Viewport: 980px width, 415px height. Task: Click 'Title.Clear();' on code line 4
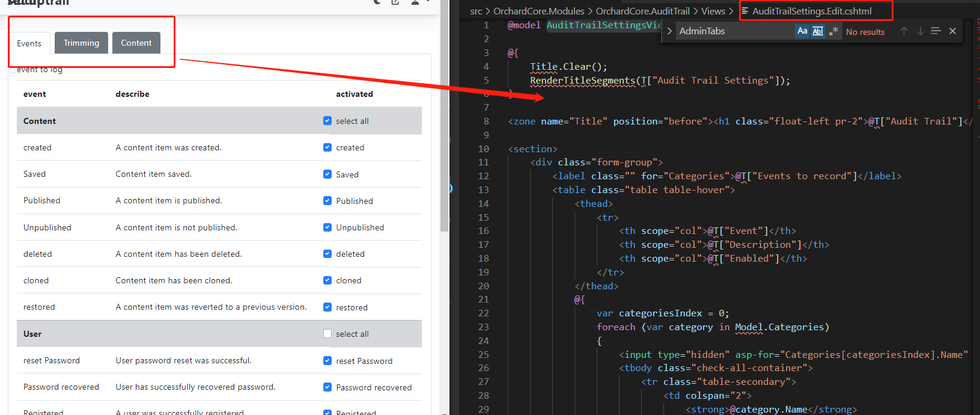(568, 66)
